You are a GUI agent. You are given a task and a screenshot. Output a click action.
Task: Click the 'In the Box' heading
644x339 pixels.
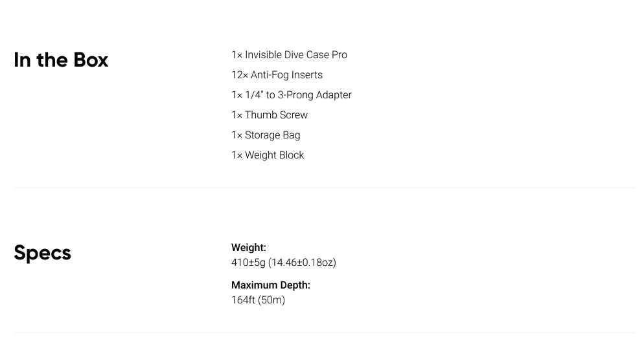[61, 60]
